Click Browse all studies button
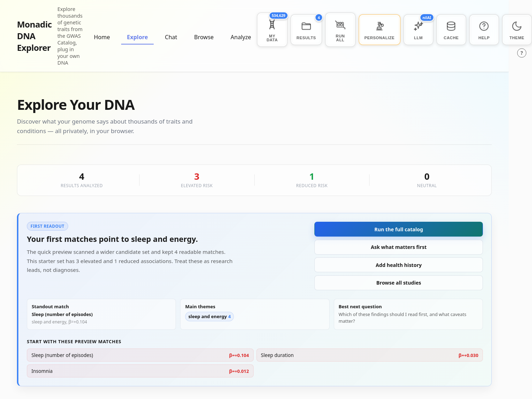Screen dimensions: 532x399 pos(398,283)
